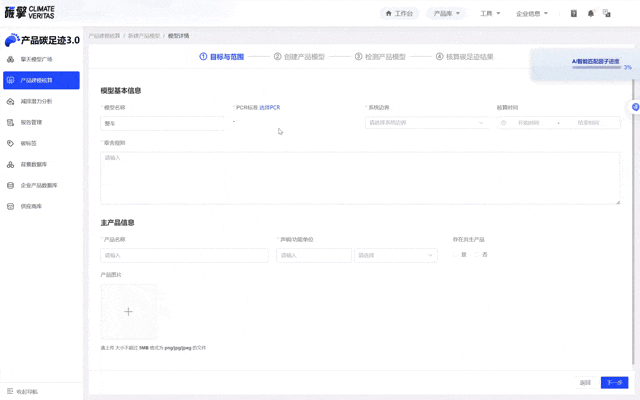Open the 声明/功能单位 unit selector
The height and width of the screenshot is (400, 640).
pos(395,255)
